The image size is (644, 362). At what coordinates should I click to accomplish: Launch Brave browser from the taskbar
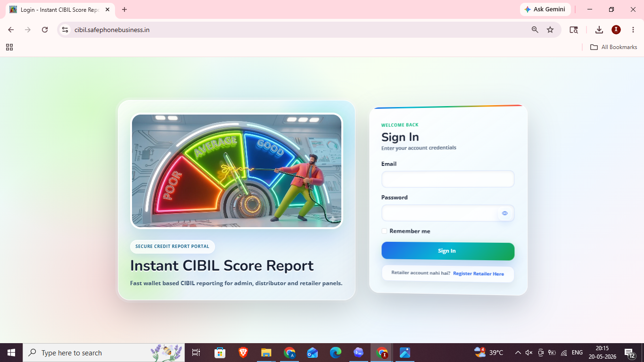point(243,353)
